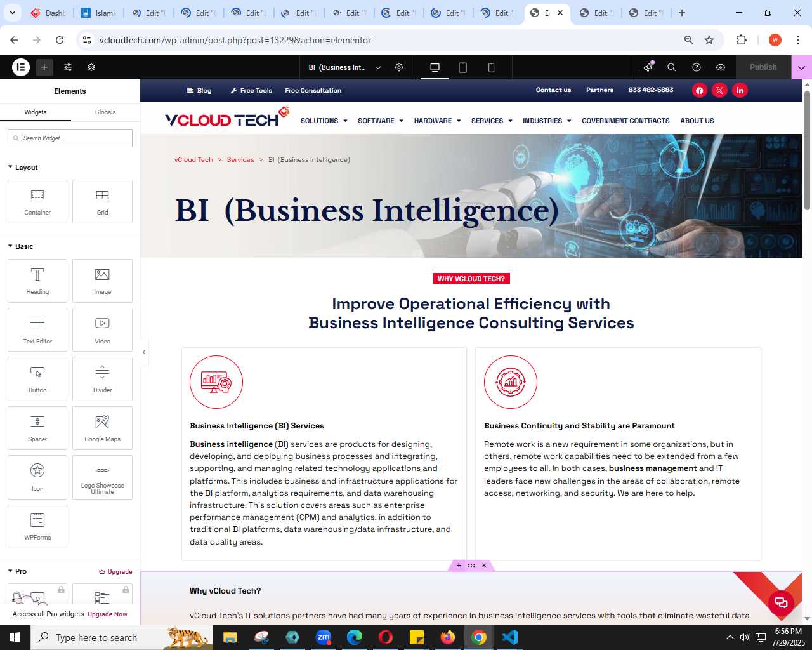Focus the Search Widget field
812x650 pixels.
[x=70, y=138]
